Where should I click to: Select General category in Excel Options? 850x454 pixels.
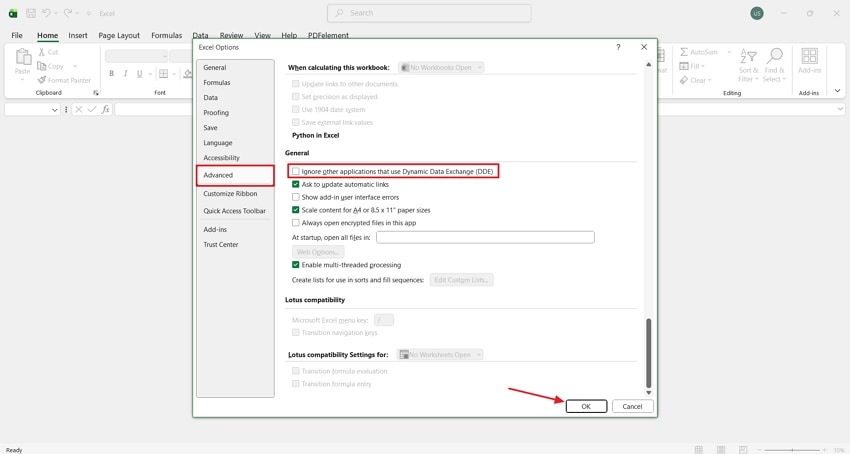(x=235, y=68)
